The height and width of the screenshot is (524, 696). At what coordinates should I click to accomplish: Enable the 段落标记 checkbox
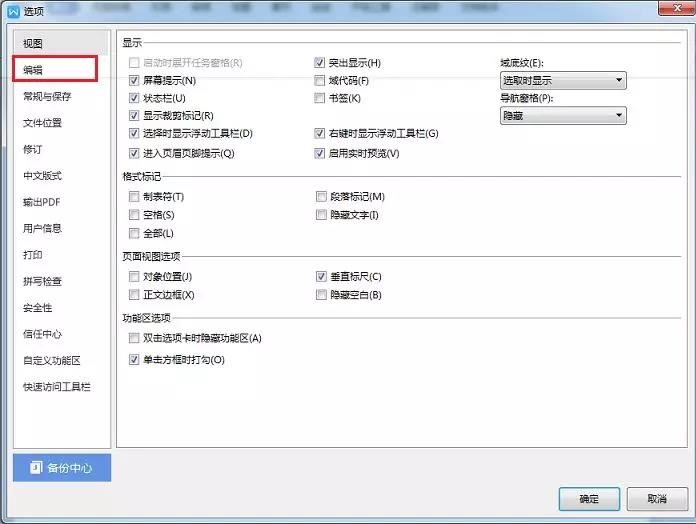[321, 197]
